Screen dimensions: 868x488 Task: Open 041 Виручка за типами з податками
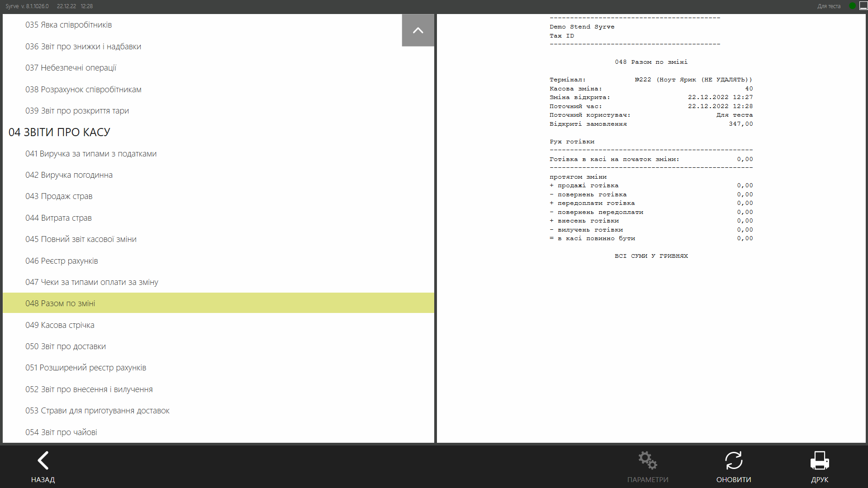[91, 154]
